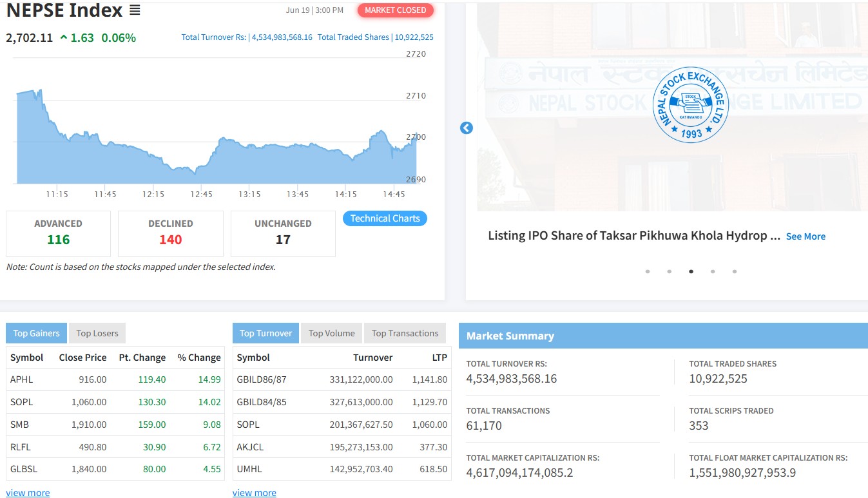Open view more under Top Turnover

(x=254, y=493)
